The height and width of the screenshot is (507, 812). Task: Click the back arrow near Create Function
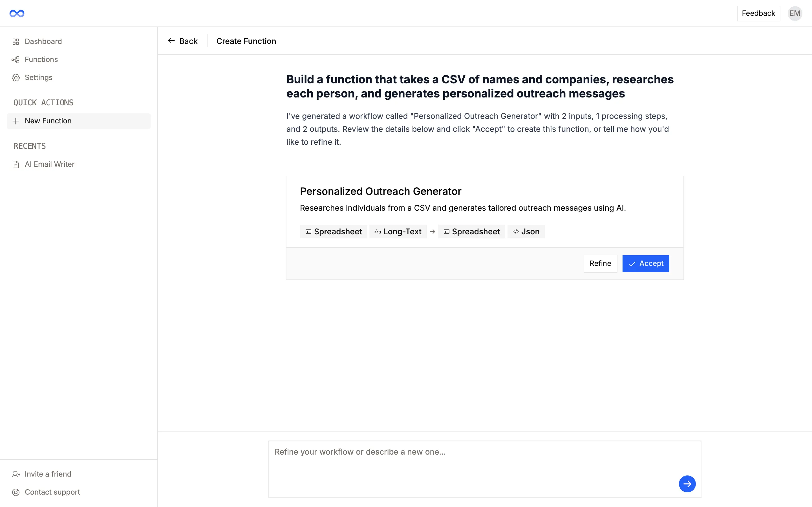click(171, 41)
